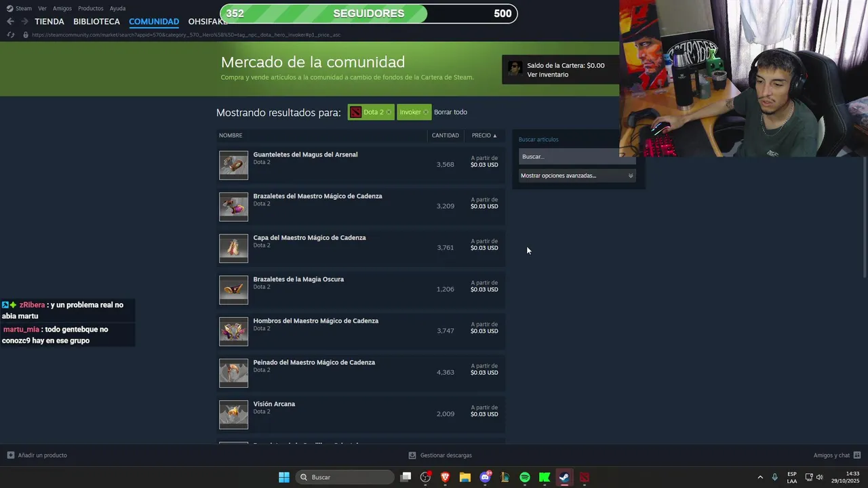Open the Ayuda menu
The width and height of the screenshot is (868, 488).
click(x=117, y=8)
